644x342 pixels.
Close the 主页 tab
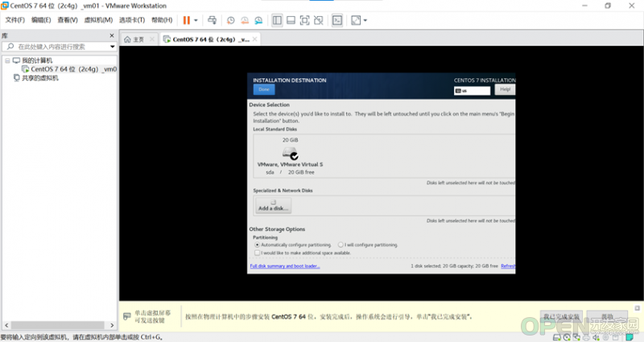[x=152, y=39]
